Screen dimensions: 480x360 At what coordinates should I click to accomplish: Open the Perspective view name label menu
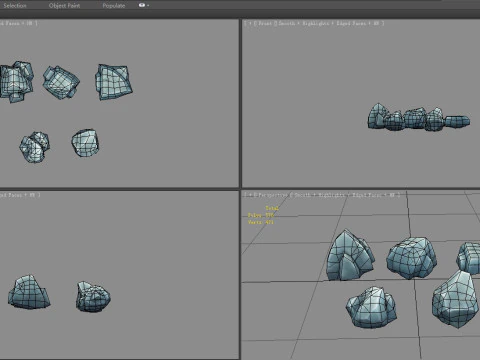(272, 195)
